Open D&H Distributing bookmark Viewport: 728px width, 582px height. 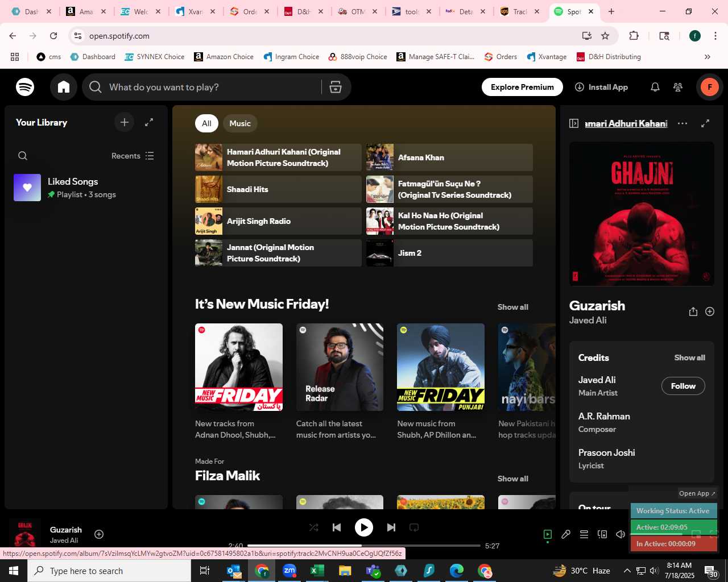click(609, 57)
